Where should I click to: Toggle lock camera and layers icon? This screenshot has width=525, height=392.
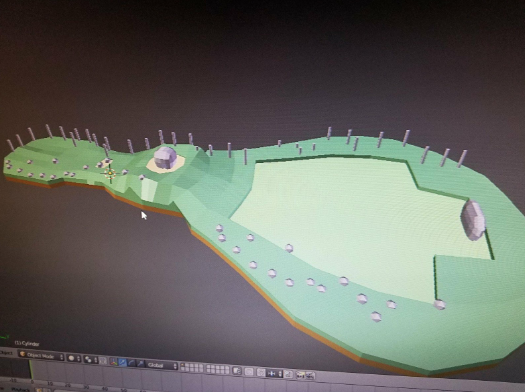237,371
